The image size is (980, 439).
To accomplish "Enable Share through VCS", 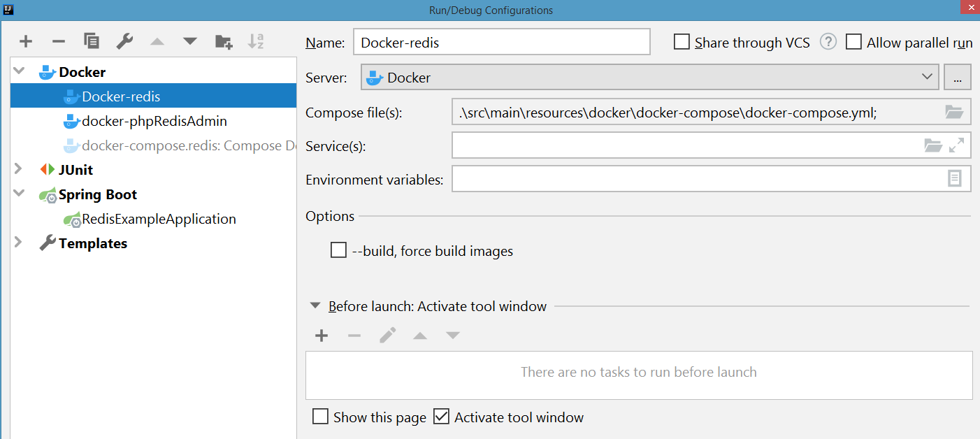I will (682, 42).
